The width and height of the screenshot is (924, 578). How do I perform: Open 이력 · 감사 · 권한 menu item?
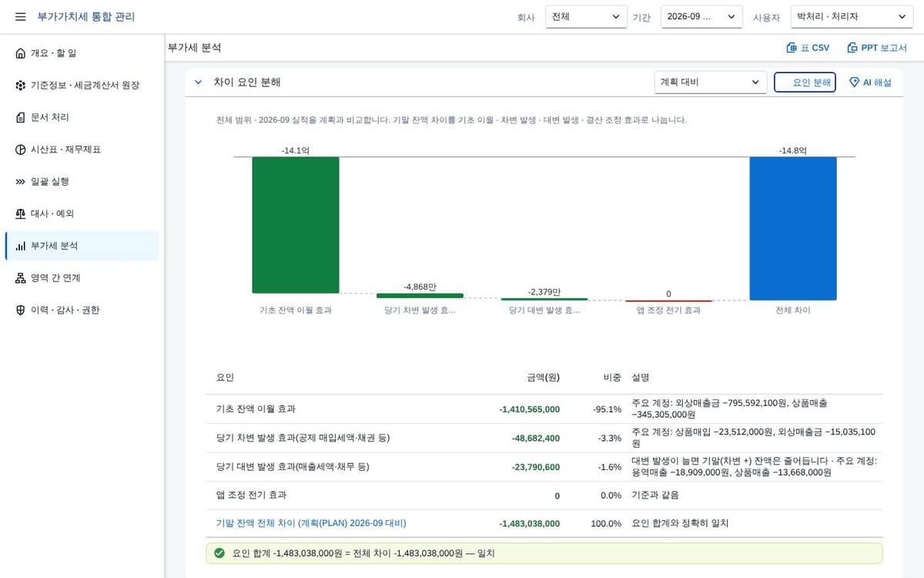(82, 310)
